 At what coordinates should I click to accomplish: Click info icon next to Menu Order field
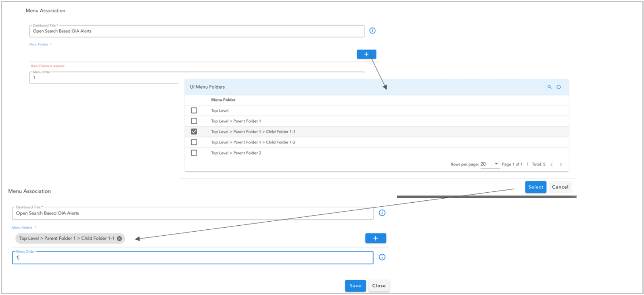(382, 257)
